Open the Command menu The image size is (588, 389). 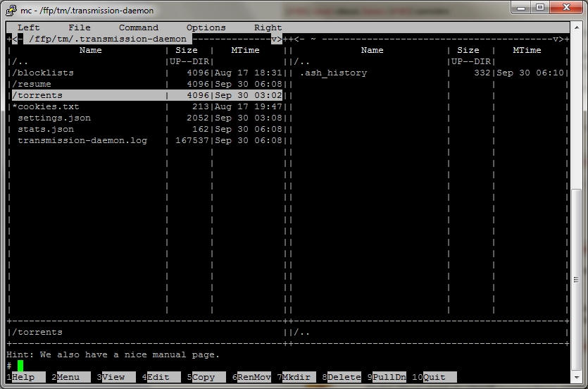[x=139, y=27]
